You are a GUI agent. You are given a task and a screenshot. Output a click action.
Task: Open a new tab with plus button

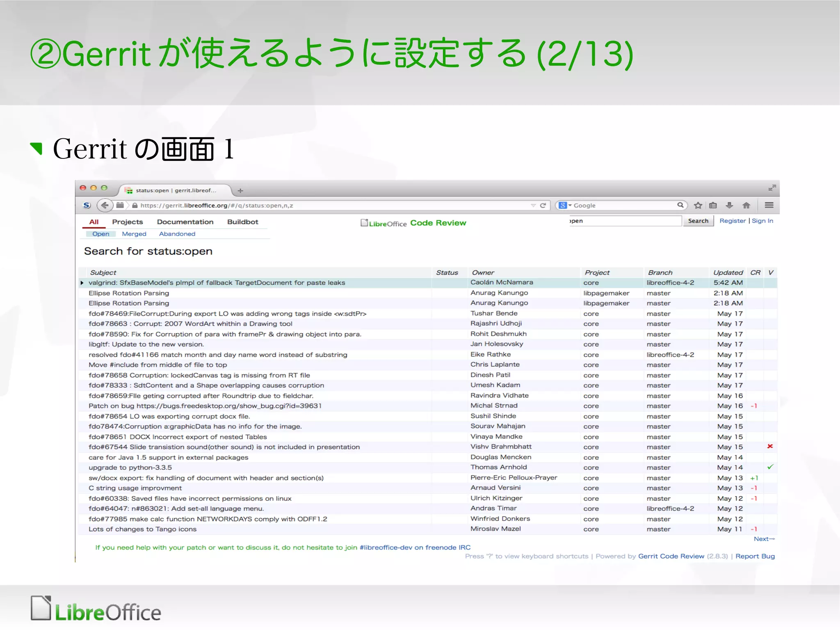240,190
